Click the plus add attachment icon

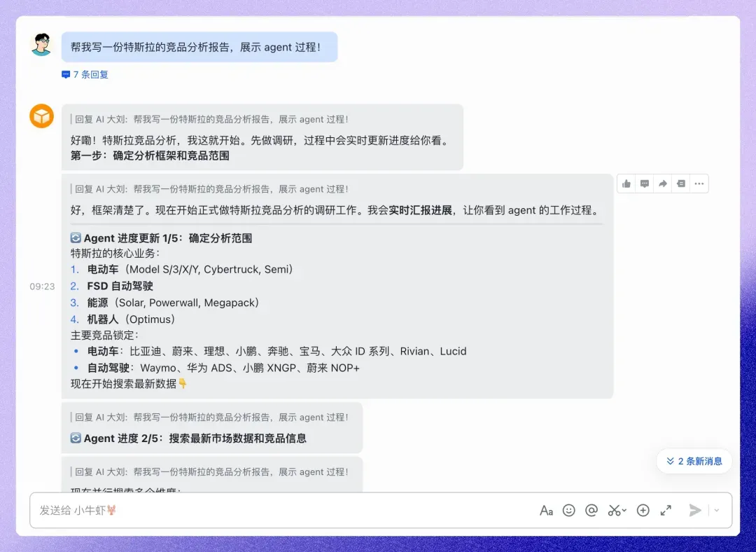[x=643, y=511]
